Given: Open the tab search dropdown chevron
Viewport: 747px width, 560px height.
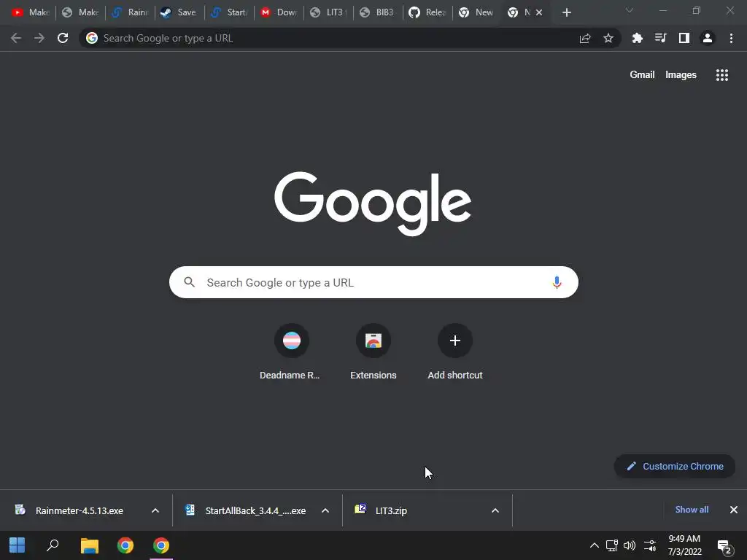Looking at the screenshot, I should [630, 10].
